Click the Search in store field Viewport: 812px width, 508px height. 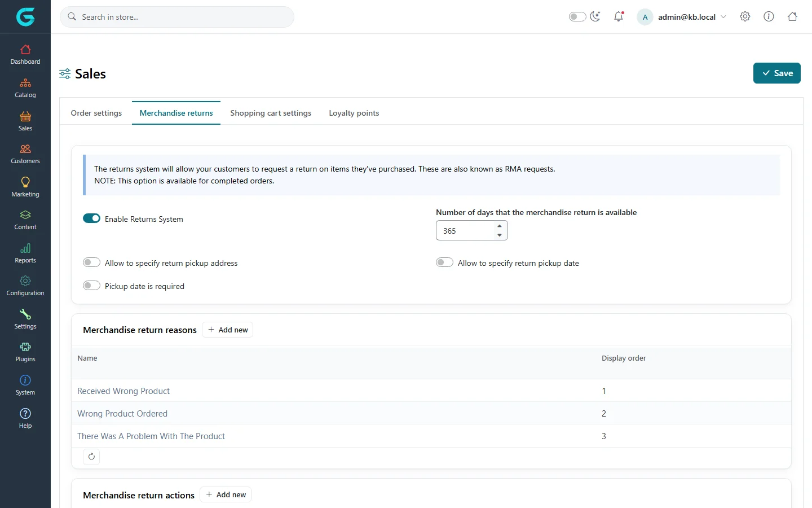(177, 17)
